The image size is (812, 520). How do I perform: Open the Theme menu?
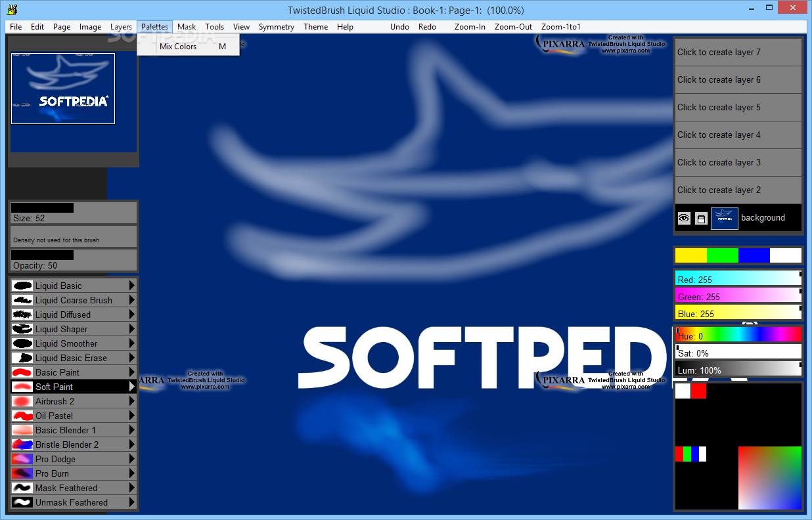click(315, 27)
